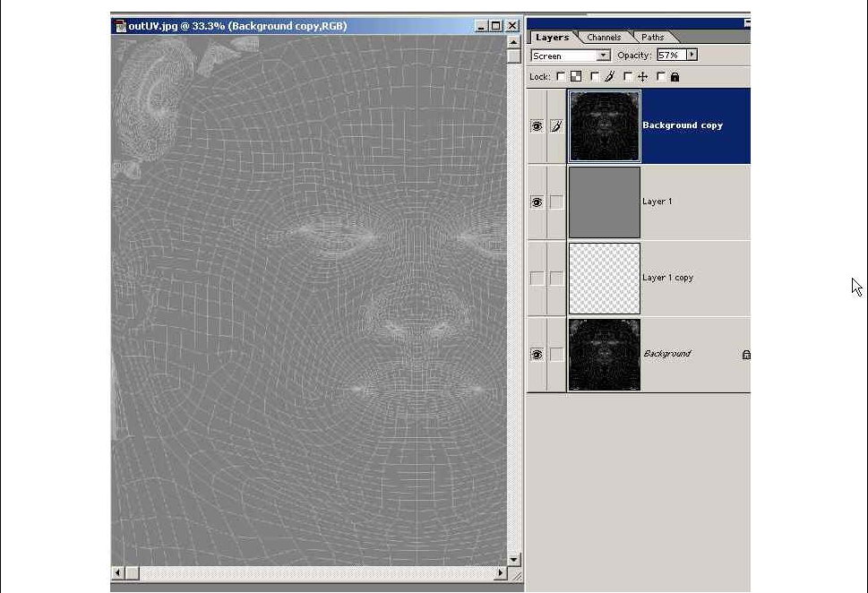Click the four-arrow move icon in Lock row

tap(642, 76)
